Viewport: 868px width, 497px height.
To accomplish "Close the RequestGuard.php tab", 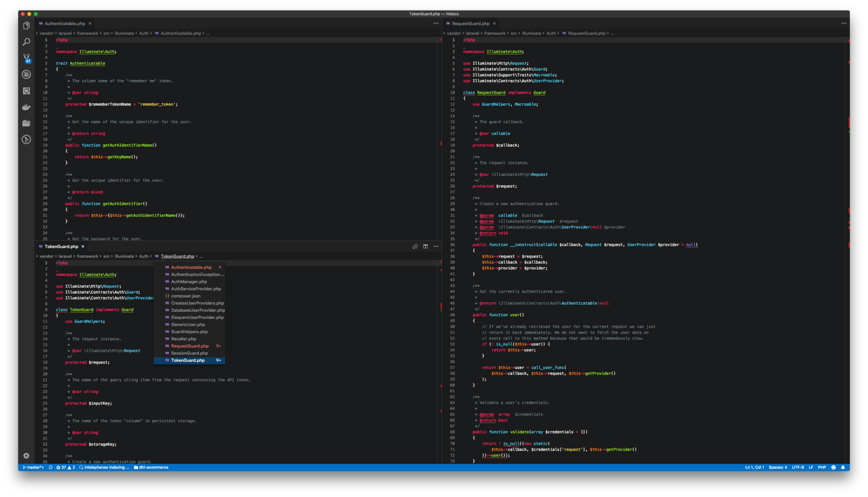I will coord(494,23).
